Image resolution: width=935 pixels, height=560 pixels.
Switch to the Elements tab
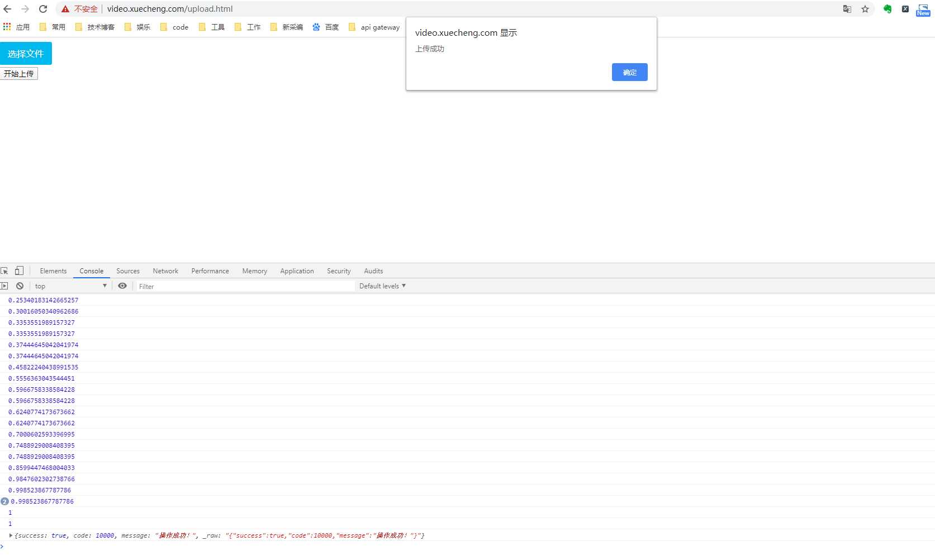click(x=53, y=271)
